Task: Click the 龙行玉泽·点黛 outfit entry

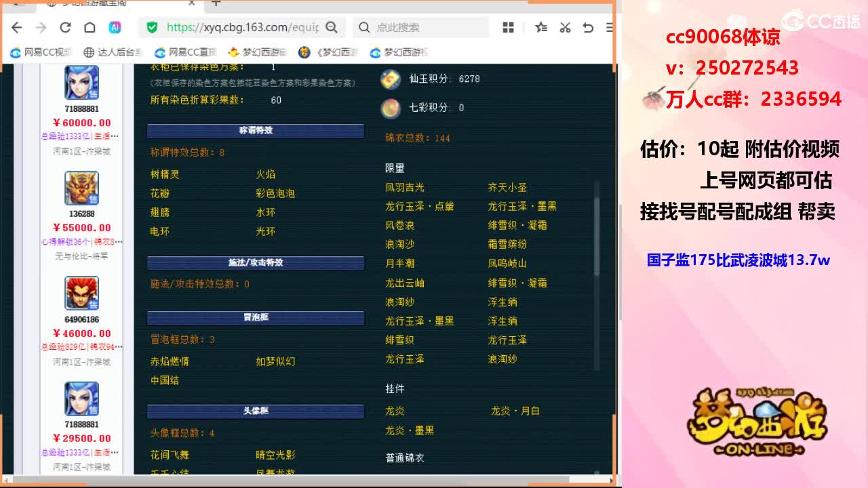Action: click(420, 206)
